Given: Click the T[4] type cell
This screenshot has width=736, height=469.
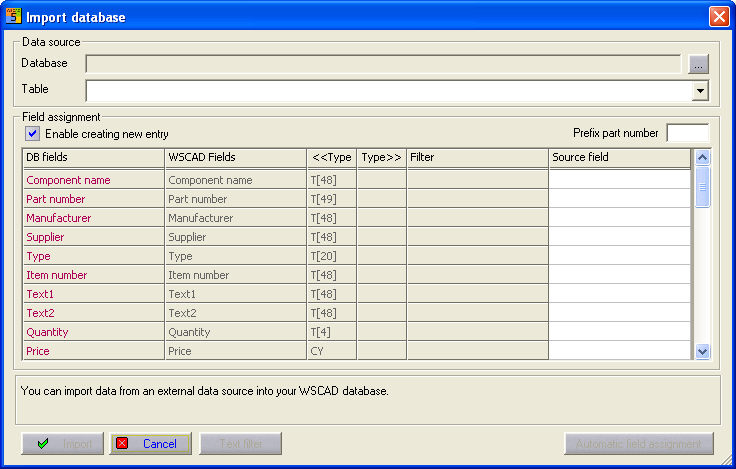Looking at the screenshot, I should pyautogui.click(x=332, y=332).
